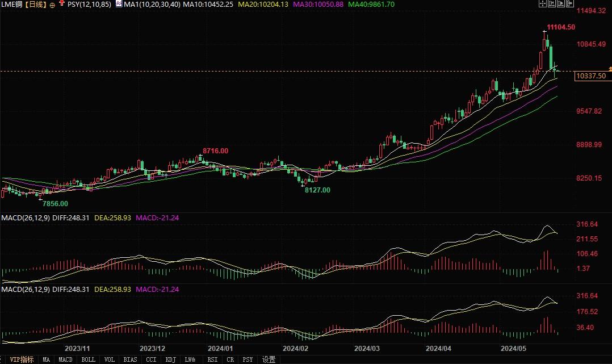The image size is (612, 364).
Task: Open the upper MACD(26,12,9) indicator label
Action: (x=24, y=217)
